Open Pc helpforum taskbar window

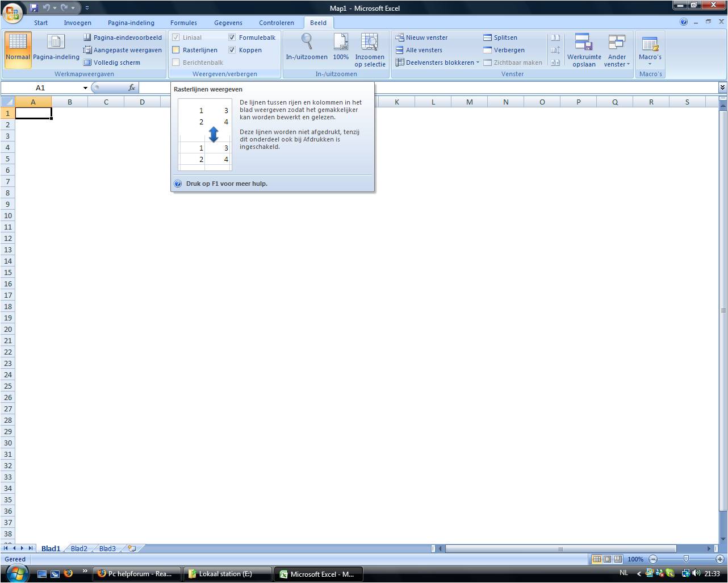[137, 574]
